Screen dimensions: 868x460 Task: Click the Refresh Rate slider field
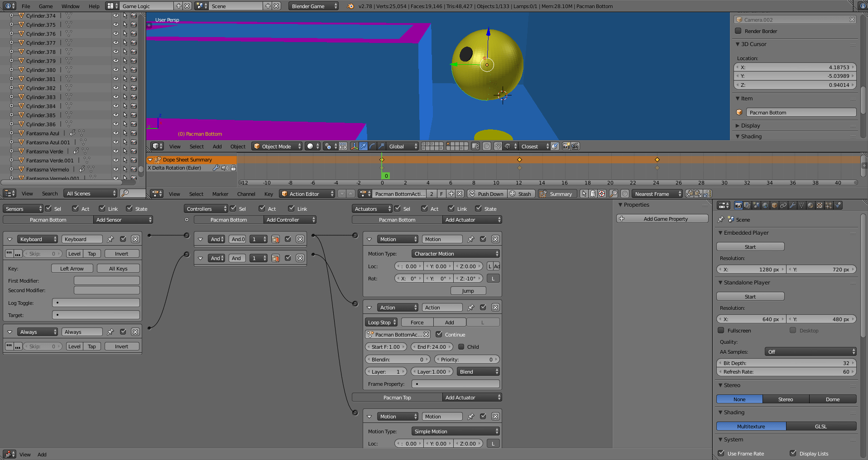[x=786, y=371]
